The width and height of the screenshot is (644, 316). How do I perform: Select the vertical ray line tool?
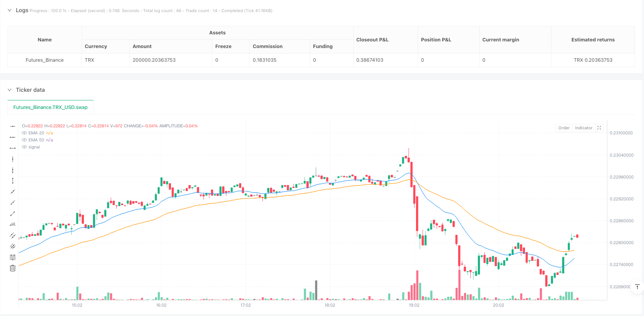tap(12, 170)
